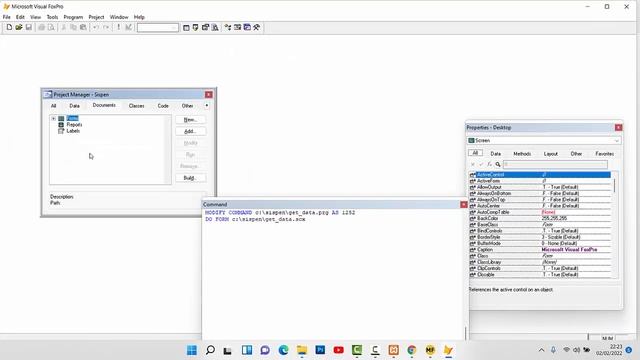Image resolution: width=640 pixels, height=360 pixels.
Task: Click the zoom magnifier icon in Properties window
Action: [498, 164]
